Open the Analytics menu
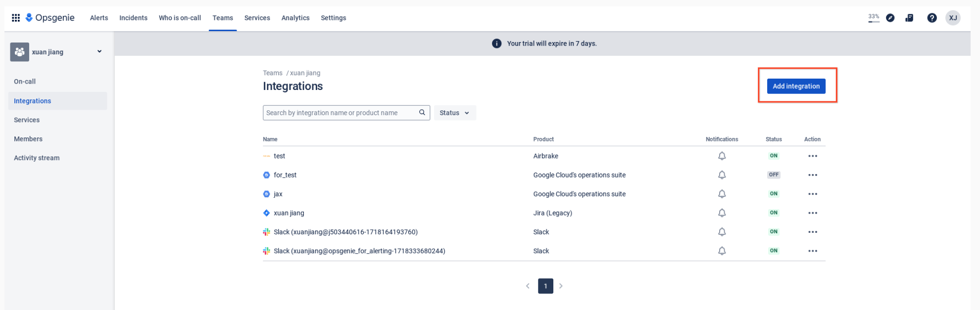Image resolution: width=980 pixels, height=310 pixels. [295, 18]
